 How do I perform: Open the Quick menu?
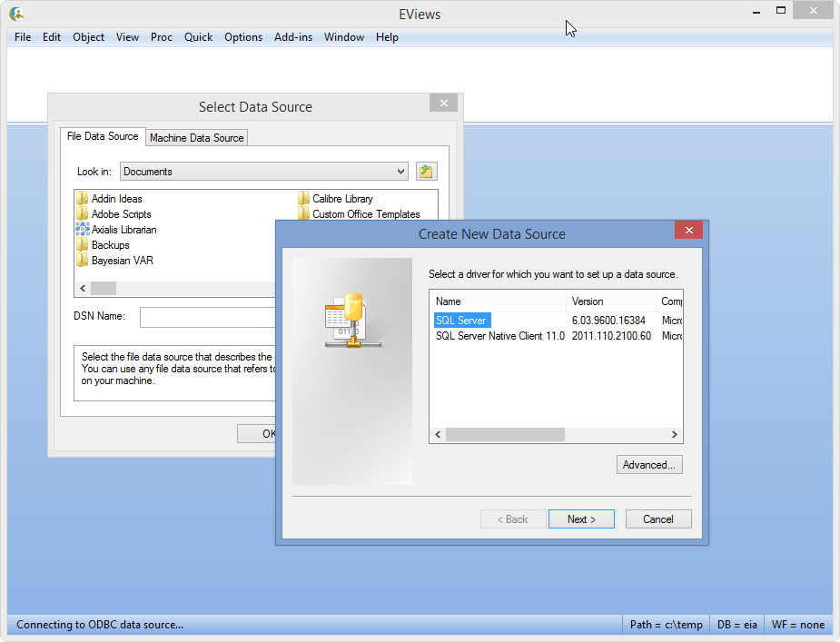(x=198, y=37)
